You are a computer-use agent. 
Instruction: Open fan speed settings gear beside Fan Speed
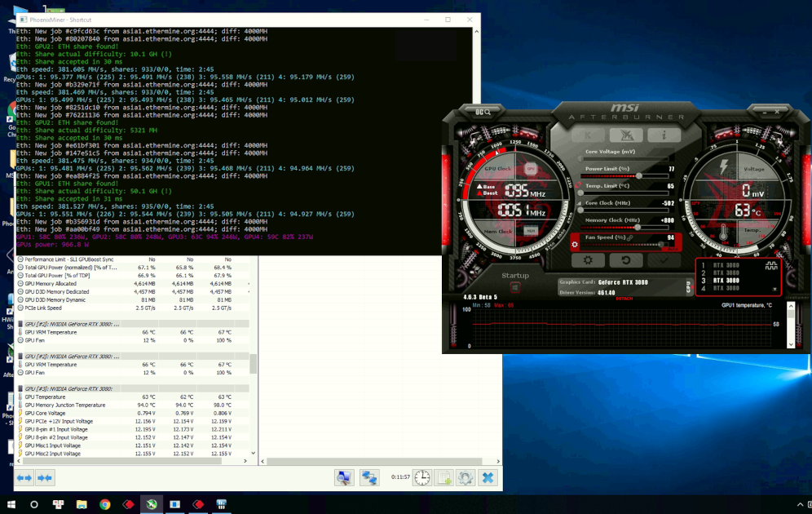coord(574,245)
